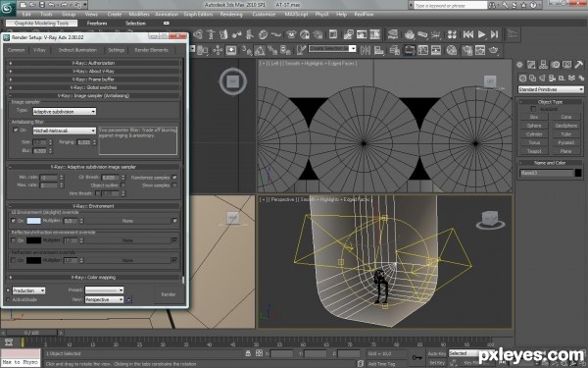588x368 pixels.
Task: Enable Reflection/refraction environment override On checkbox
Action: coord(14,240)
